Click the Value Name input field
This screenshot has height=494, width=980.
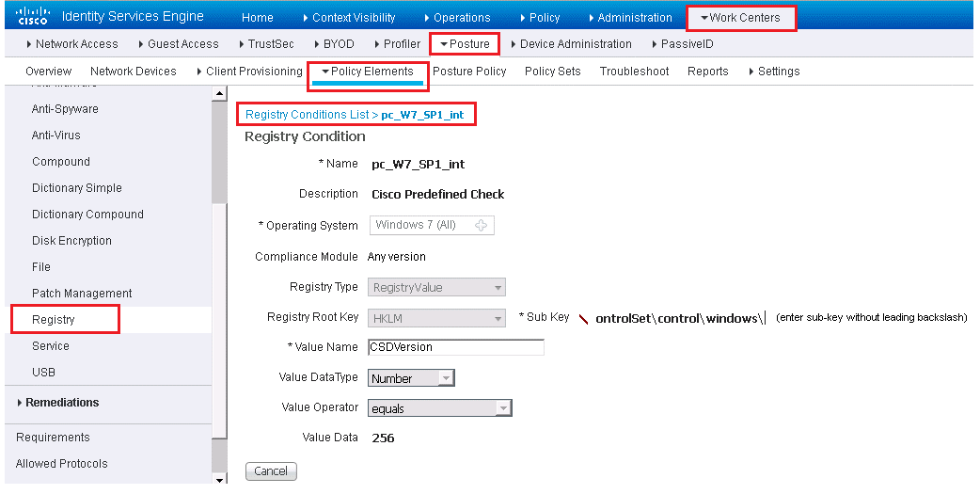click(455, 347)
